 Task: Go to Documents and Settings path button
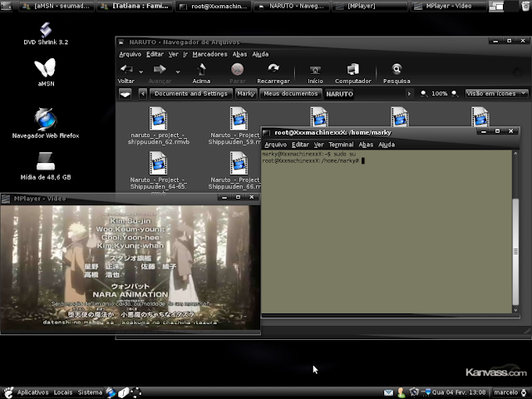pos(191,94)
